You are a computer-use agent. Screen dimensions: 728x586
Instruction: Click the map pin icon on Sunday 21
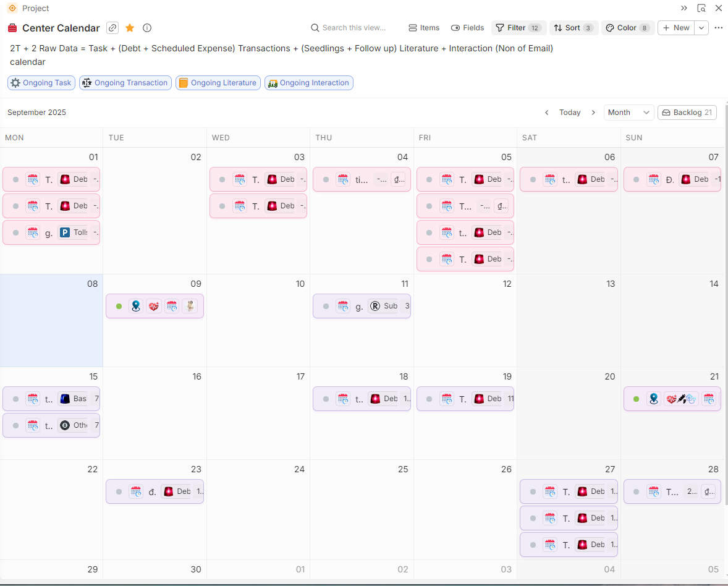(654, 399)
